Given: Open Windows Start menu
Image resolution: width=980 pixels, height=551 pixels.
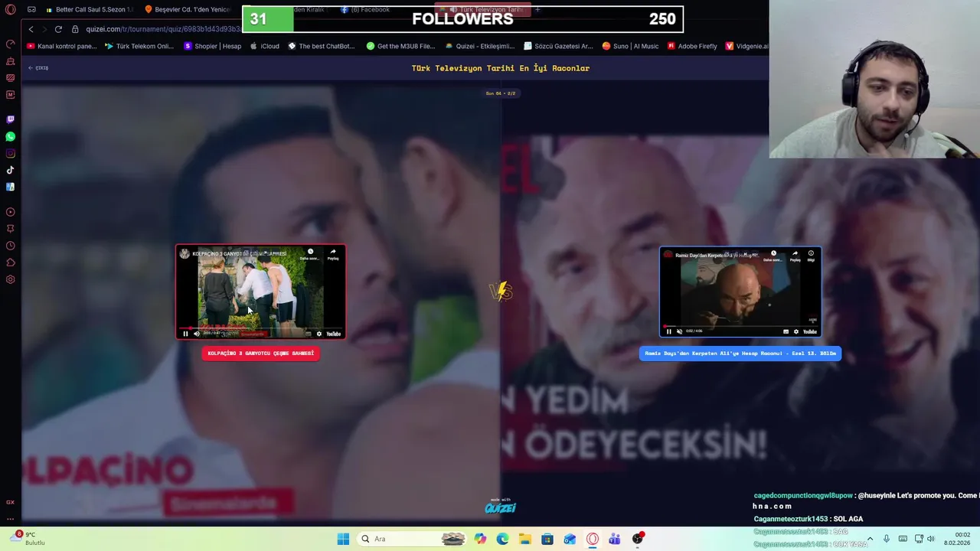Looking at the screenshot, I should coord(343,539).
